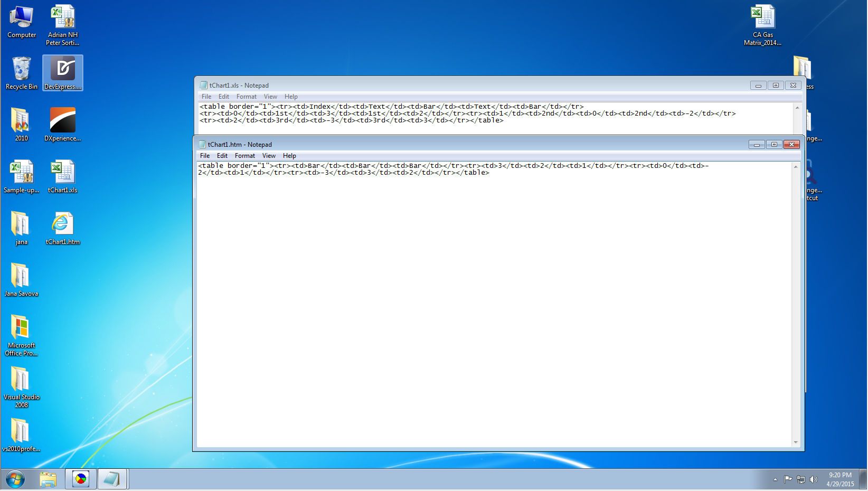Click the colorful pie-chart taskbar app
868x491 pixels.
81,479
